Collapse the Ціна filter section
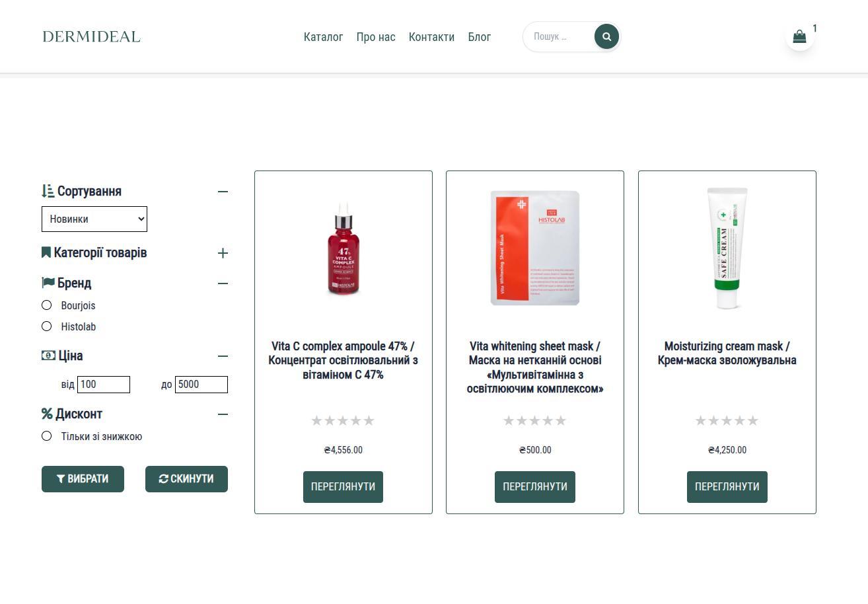868x604 pixels. coord(223,355)
